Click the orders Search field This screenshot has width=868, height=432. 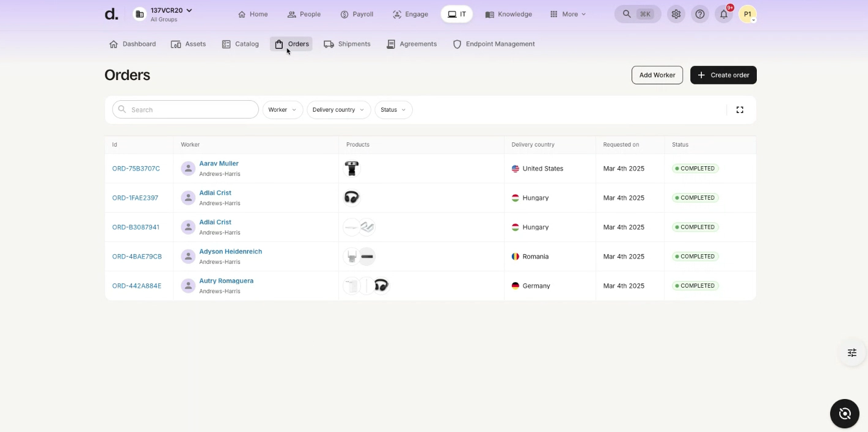pos(186,110)
